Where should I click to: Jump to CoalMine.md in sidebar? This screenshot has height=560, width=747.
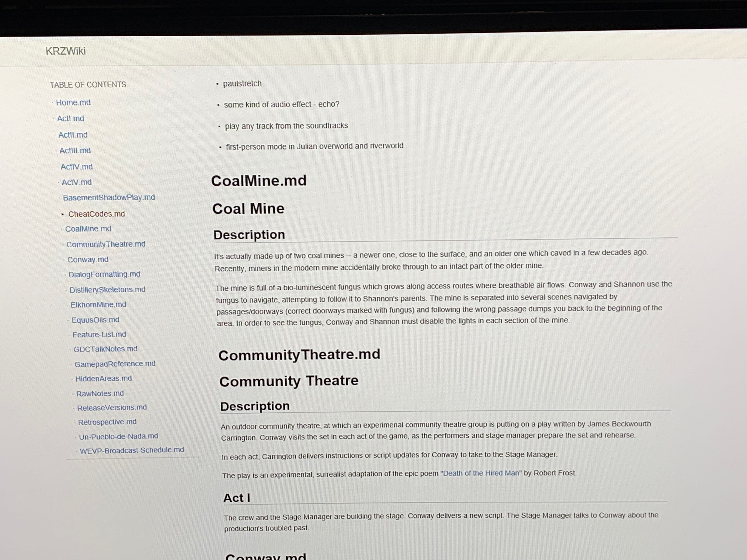pyautogui.click(x=88, y=229)
